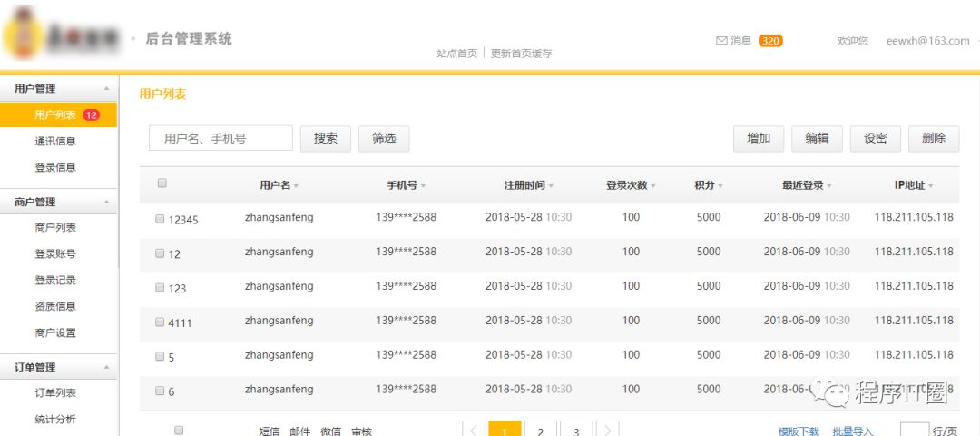
Task: Open the 站点首页 link
Action: [456, 54]
